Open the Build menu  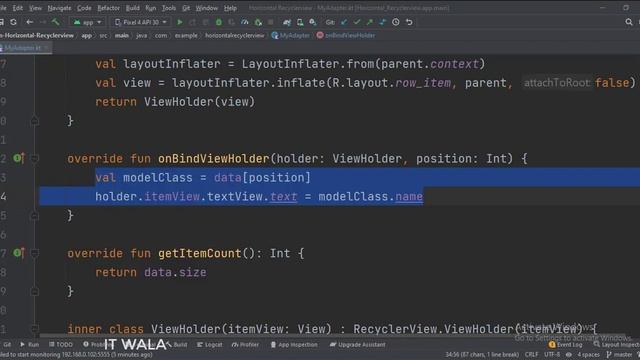coord(132,8)
